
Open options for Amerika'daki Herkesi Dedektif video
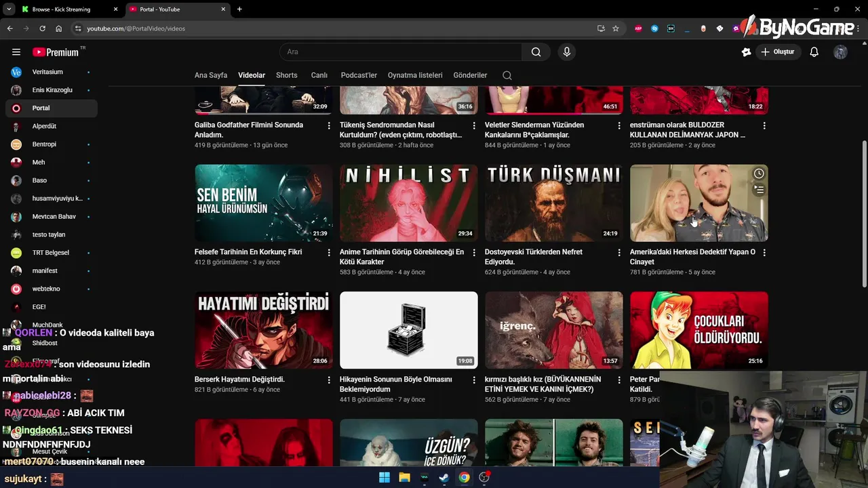764,252
